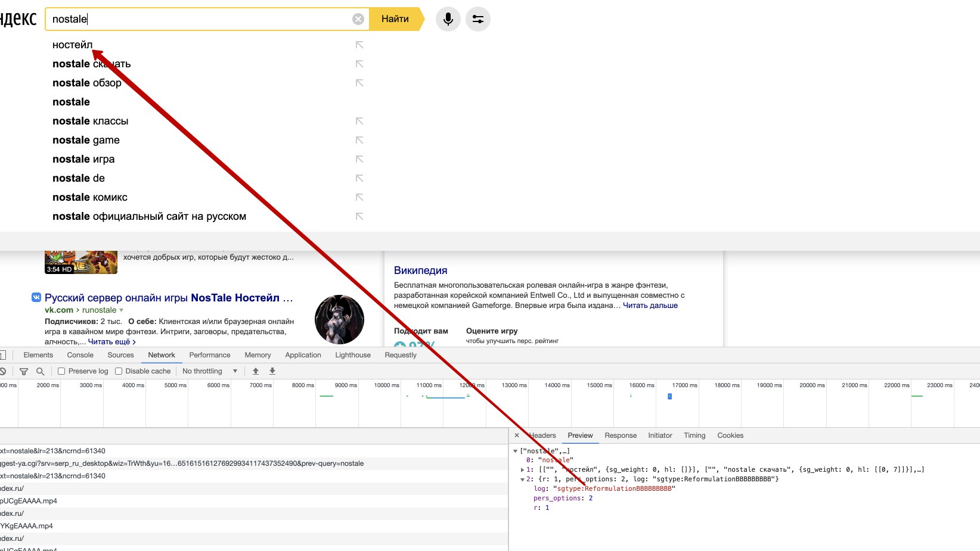980x551 pixels.
Task: Insert the 'nostale игра' suggestion using its arrow icon
Action: point(359,159)
